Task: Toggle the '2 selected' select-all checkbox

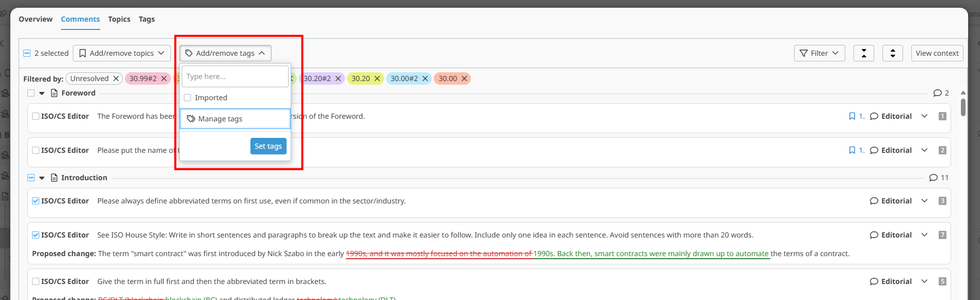Action: 27,53
